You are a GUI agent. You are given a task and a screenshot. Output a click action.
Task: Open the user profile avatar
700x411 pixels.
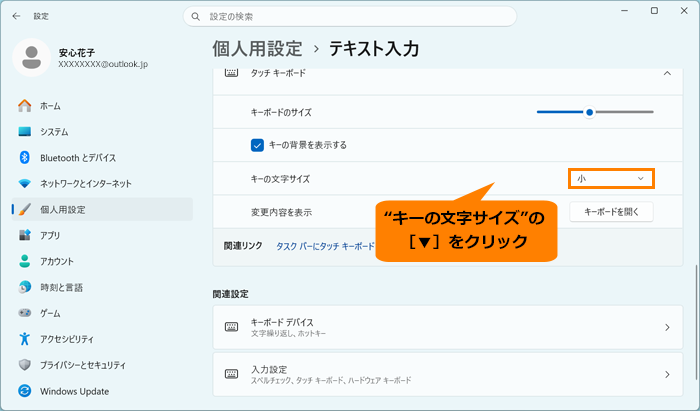(x=31, y=58)
